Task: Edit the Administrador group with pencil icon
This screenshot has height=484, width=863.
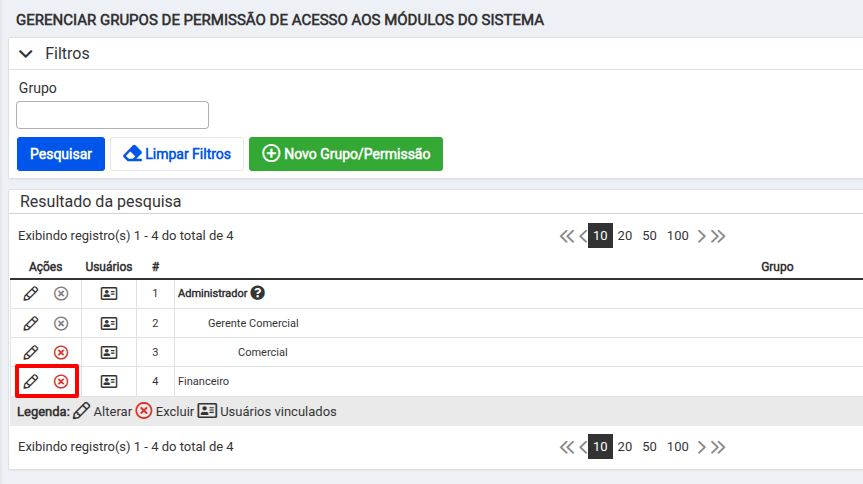Action: pos(31,293)
